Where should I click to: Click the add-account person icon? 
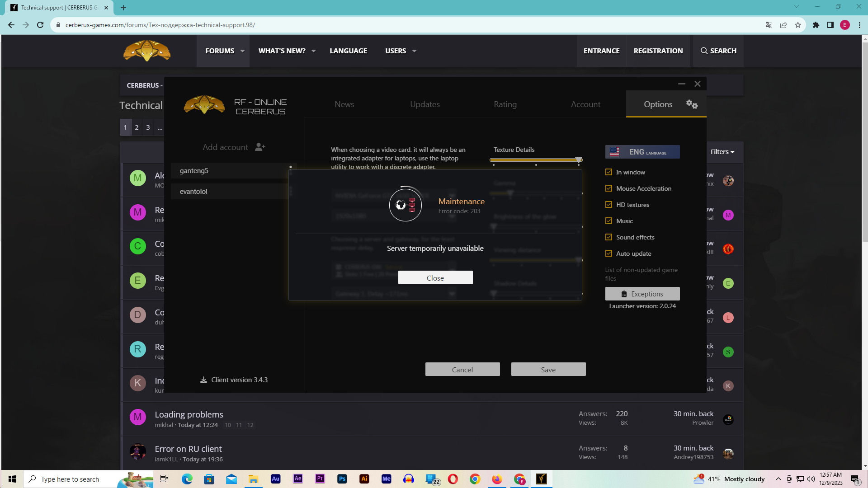260,147
